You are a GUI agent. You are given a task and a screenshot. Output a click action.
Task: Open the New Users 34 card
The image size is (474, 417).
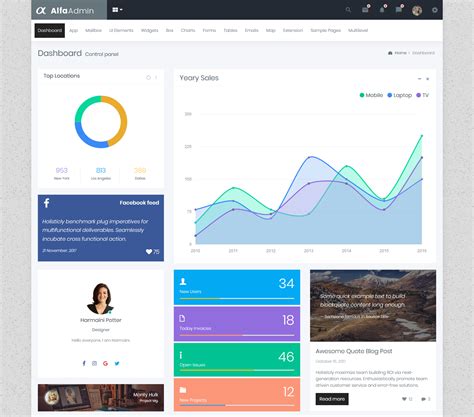coord(237,287)
